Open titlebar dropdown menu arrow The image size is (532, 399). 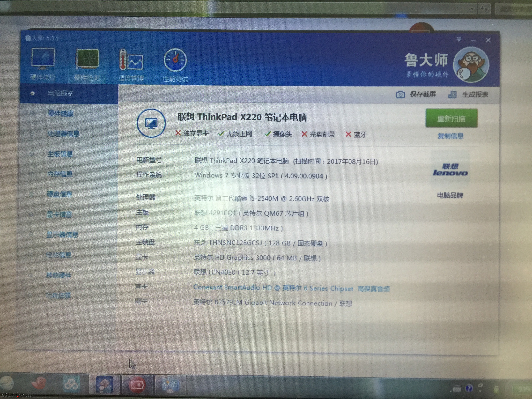(x=459, y=40)
